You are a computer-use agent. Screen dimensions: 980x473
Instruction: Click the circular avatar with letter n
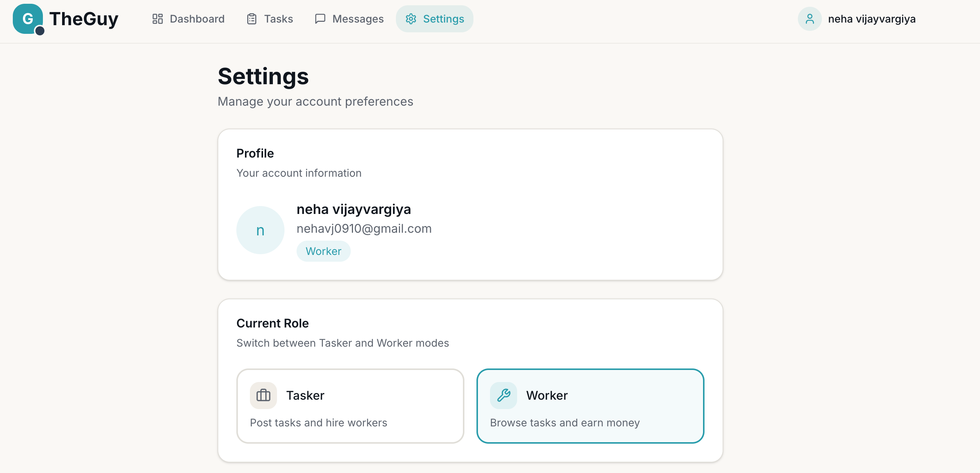260,230
